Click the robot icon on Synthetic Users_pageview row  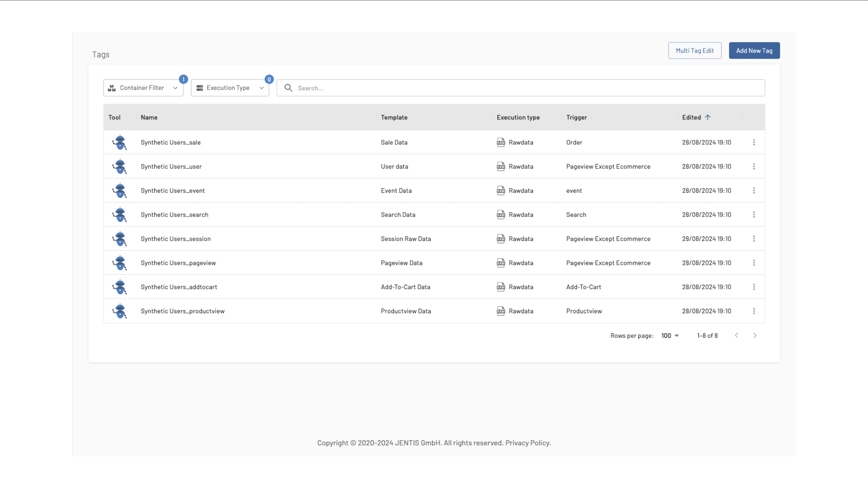point(120,263)
